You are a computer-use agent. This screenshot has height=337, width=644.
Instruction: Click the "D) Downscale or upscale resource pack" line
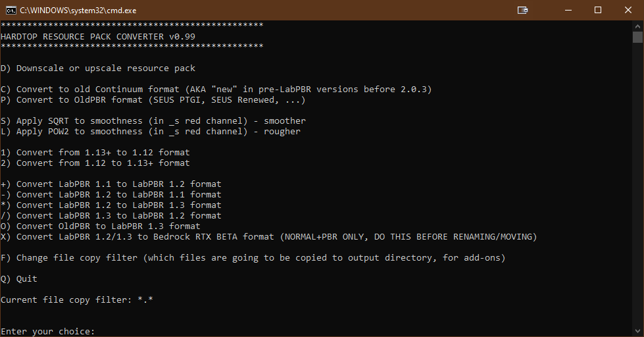pos(98,68)
